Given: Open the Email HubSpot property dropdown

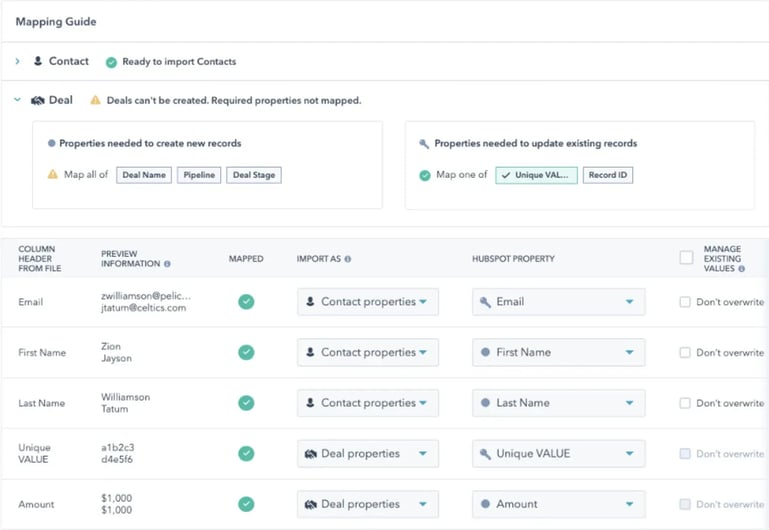Looking at the screenshot, I should (559, 302).
